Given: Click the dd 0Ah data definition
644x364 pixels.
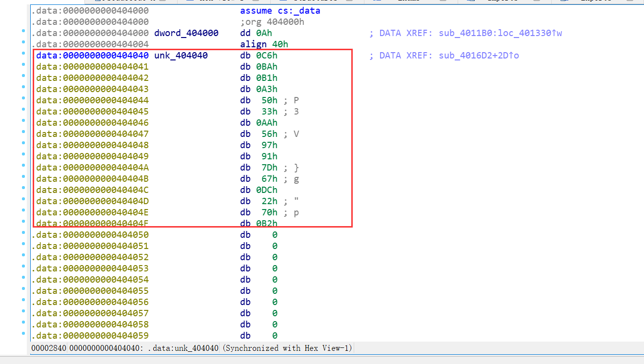Looking at the screenshot, I should [x=253, y=33].
